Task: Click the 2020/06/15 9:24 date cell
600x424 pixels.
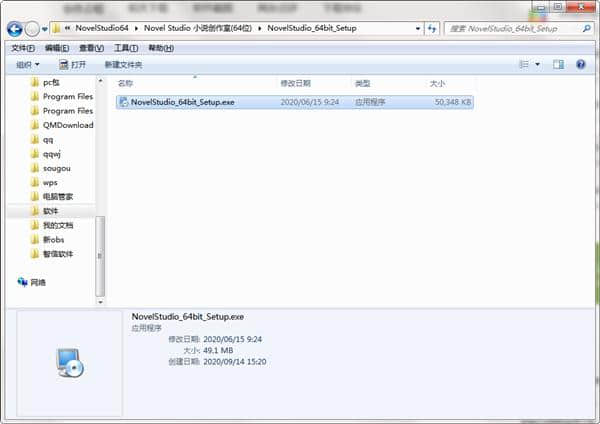Action: (310, 102)
